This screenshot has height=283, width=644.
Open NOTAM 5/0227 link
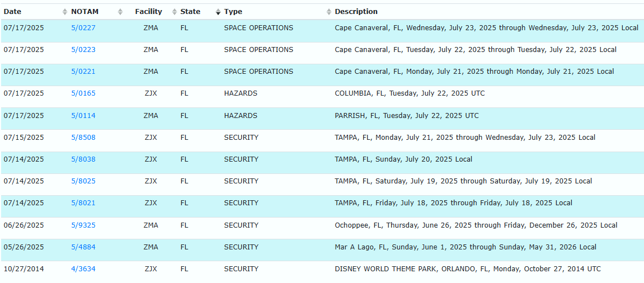click(83, 28)
